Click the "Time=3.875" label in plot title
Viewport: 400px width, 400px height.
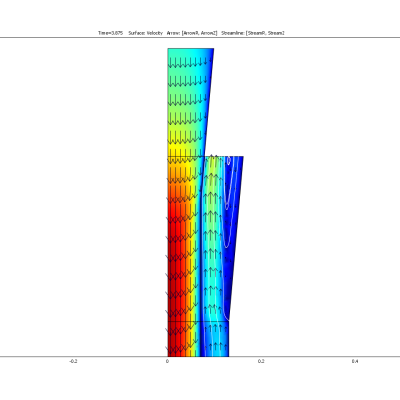click(x=111, y=33)
